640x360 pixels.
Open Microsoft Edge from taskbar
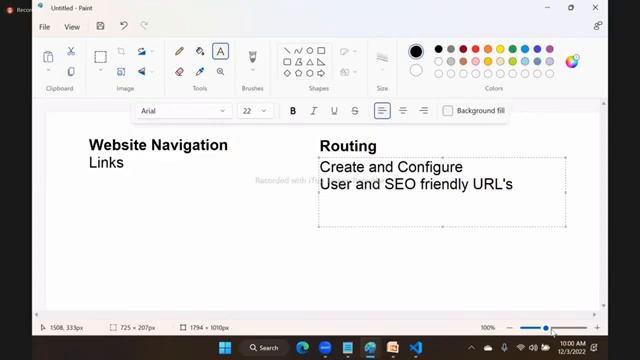click(302, 348)
